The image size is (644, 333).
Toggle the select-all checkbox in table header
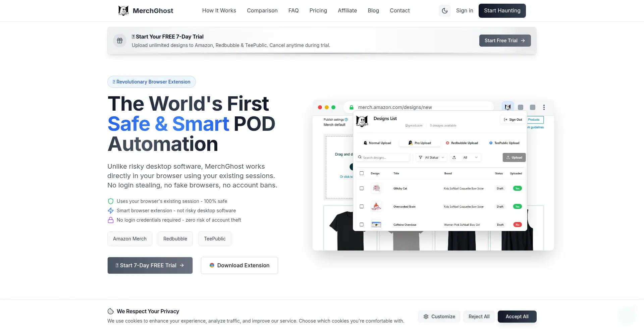click(x=362, y=173)
